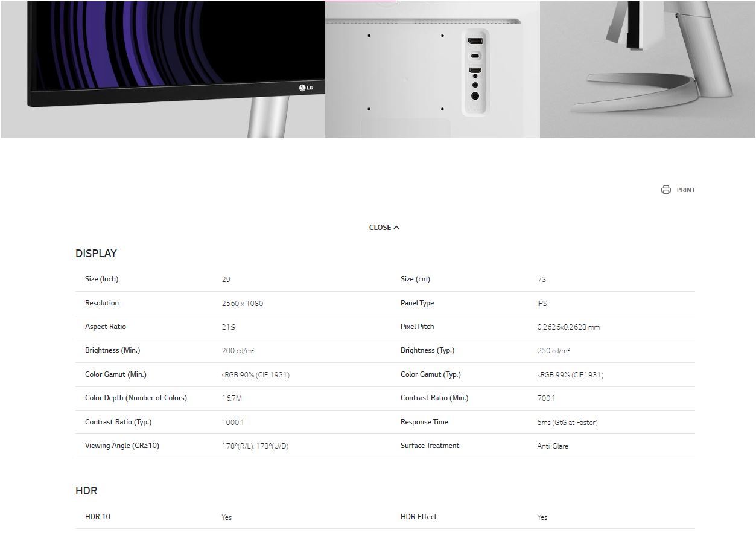Click the value '0.2626x0.2628 mm'
Screen dimensions: 756x547
(x=568, y=327)
